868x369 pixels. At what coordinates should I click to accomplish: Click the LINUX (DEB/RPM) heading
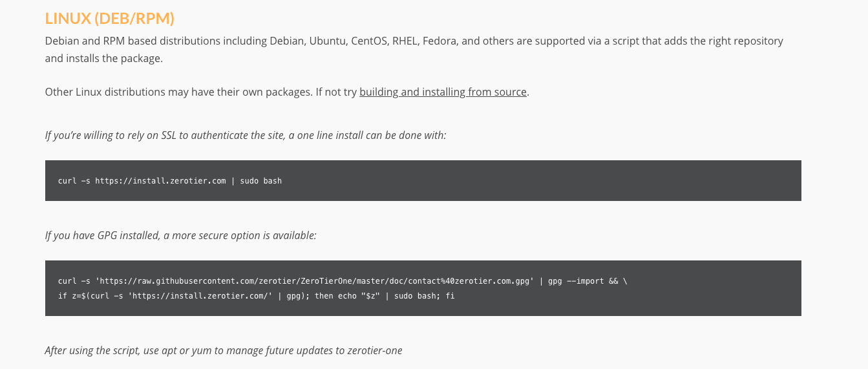click(110, 18)
